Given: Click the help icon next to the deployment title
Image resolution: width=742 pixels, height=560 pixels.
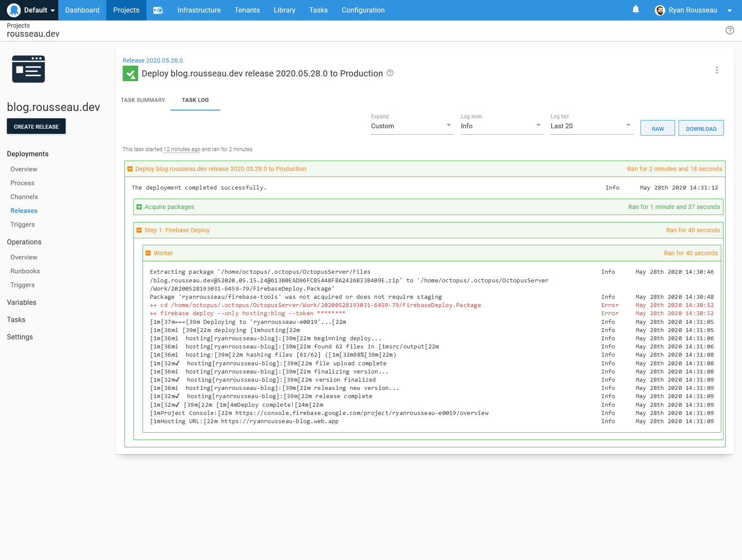Looking at the screenshot, I should [x=390, y=73].
